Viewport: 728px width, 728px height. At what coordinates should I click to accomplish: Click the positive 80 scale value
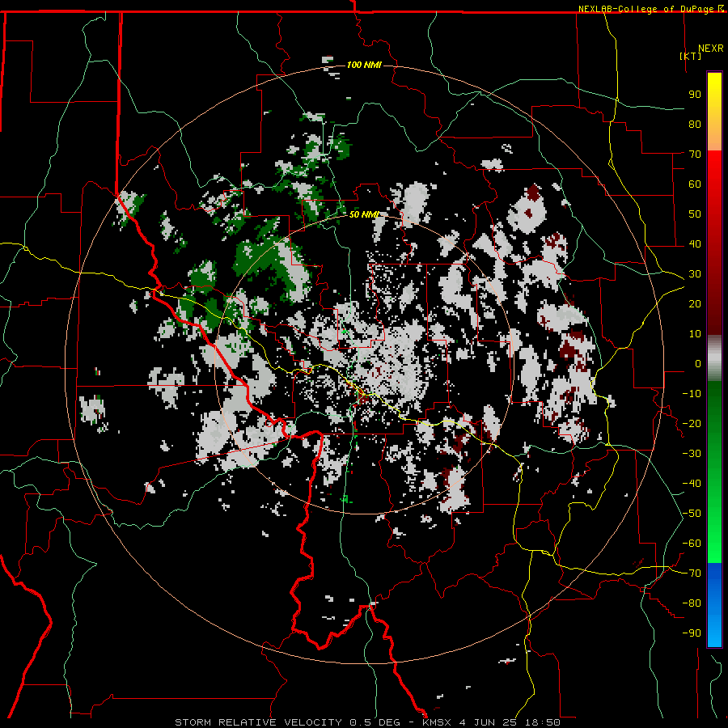click(x=695, y=124)
